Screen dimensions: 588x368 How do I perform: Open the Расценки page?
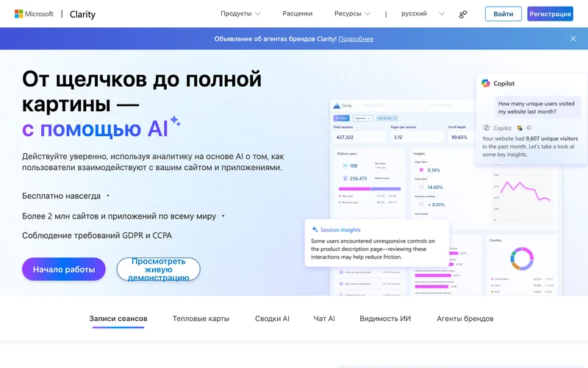tap(298, 13)
